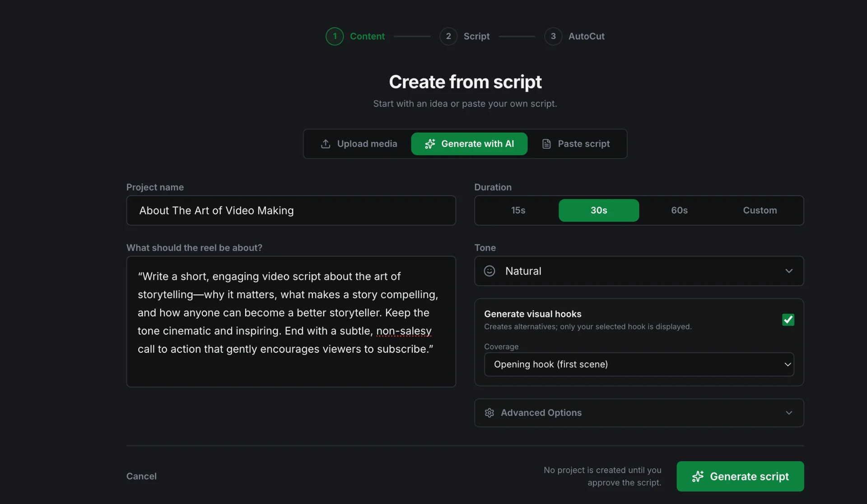
Task: Click the upload arrow icon
Action: click(x=326, y=144)
